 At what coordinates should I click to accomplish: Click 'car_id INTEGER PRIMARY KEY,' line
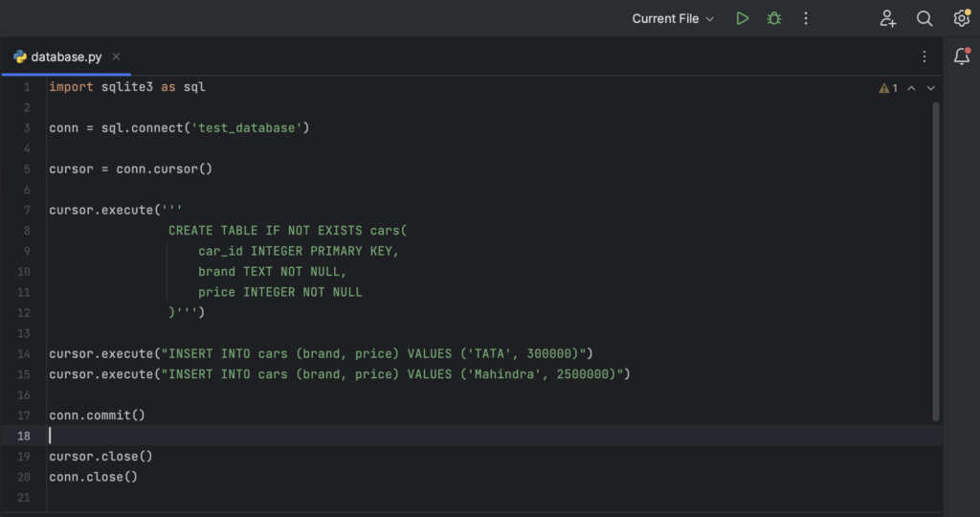(299, 251)
